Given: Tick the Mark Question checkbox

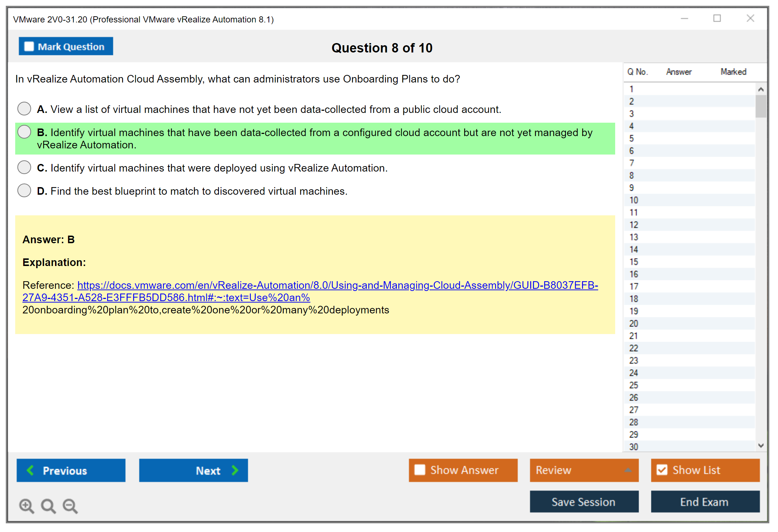Looking at the screenshot, I should [29, 47].
